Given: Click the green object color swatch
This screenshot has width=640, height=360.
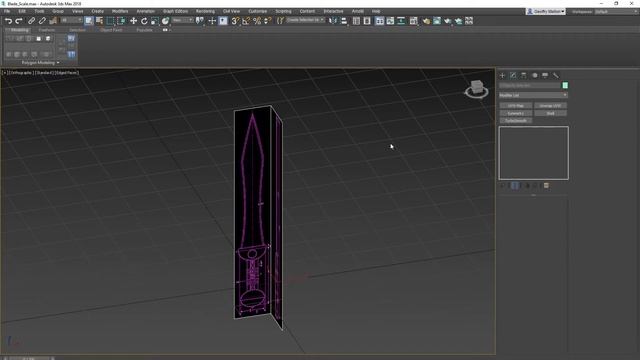Looking at the screenshot, I should tap(565, 85).
